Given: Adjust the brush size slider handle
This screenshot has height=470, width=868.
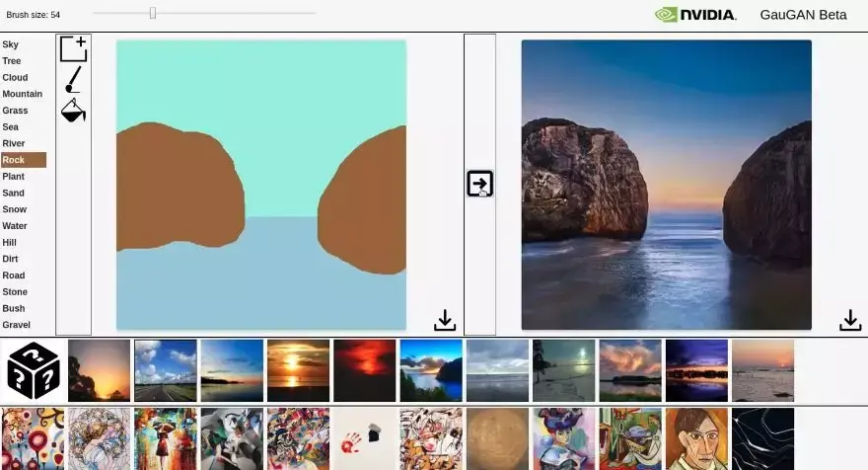Looking at the screenshot, I should [x=153, y=13].
